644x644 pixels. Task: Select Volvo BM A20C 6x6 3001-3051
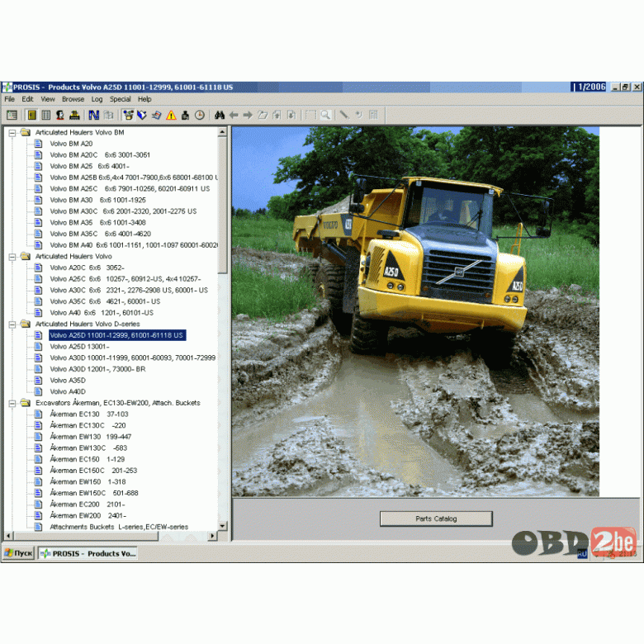[100, 155]
